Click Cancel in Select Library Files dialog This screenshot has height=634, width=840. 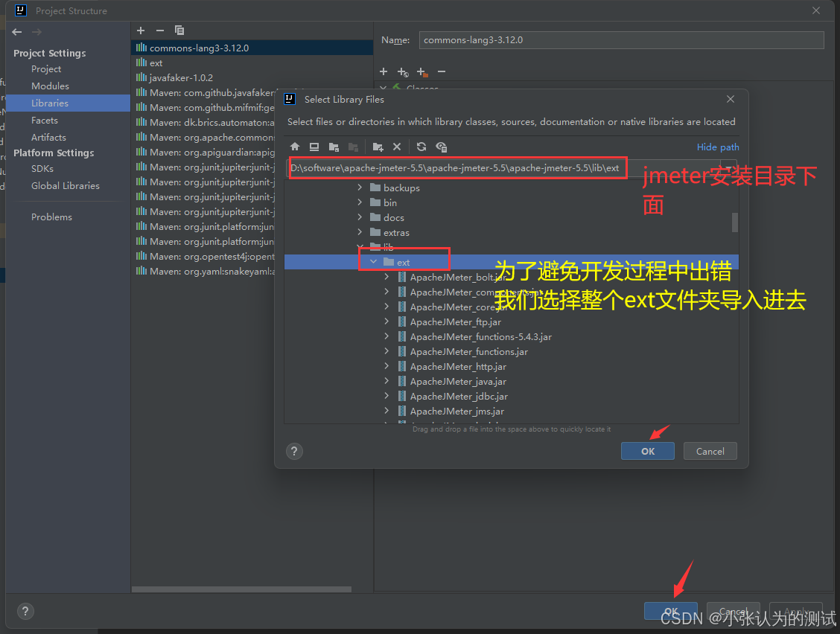coord(710,451)
